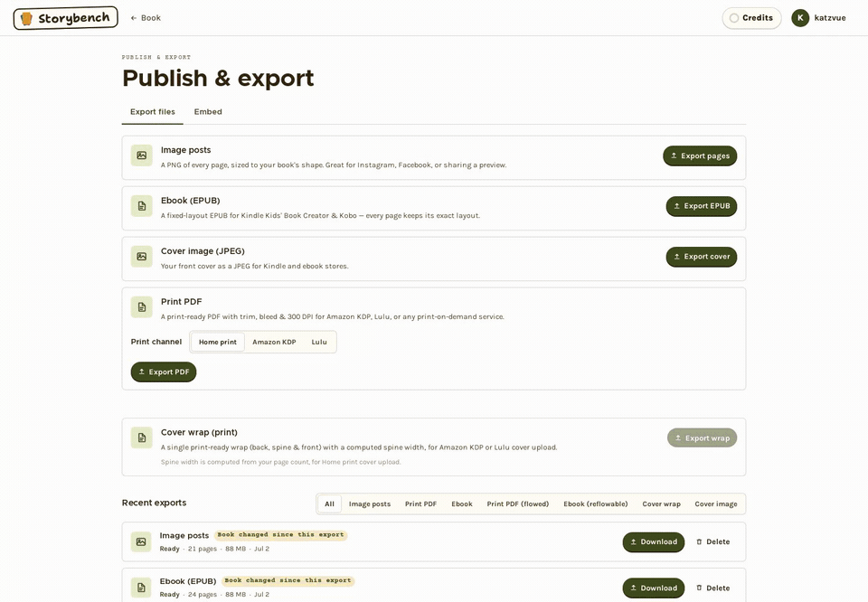868x602 pixels.
Task: Download the Image posts export
Action: point(654,541)
